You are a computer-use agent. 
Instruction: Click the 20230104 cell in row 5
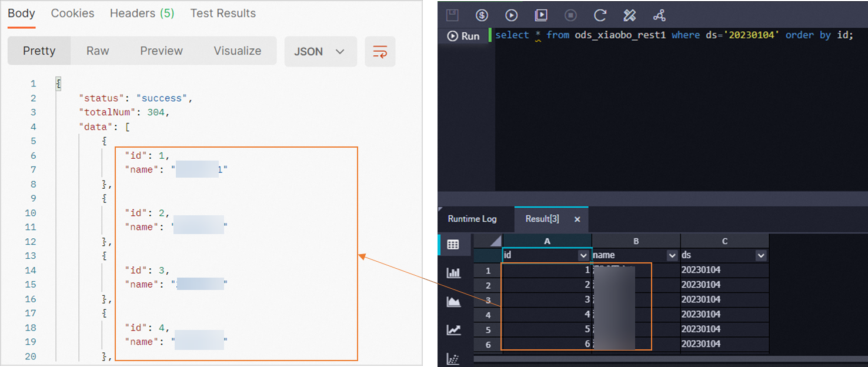click(725, 329)
